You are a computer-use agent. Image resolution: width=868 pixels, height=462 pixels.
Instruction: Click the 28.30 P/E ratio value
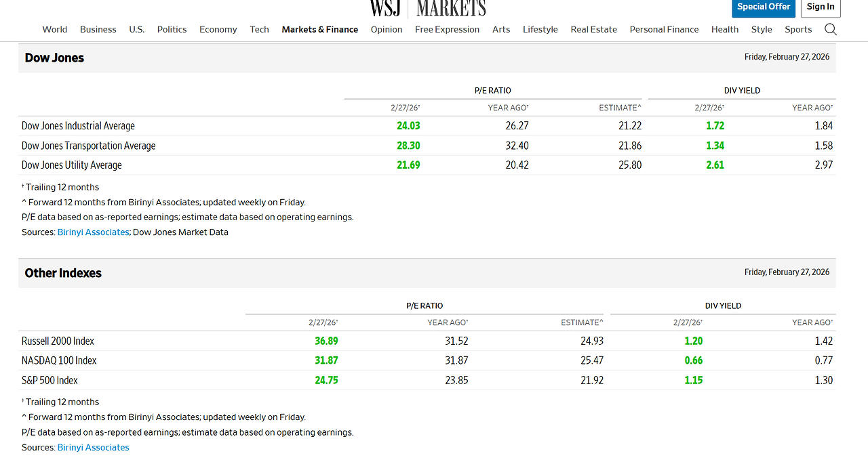pos(408,146)
